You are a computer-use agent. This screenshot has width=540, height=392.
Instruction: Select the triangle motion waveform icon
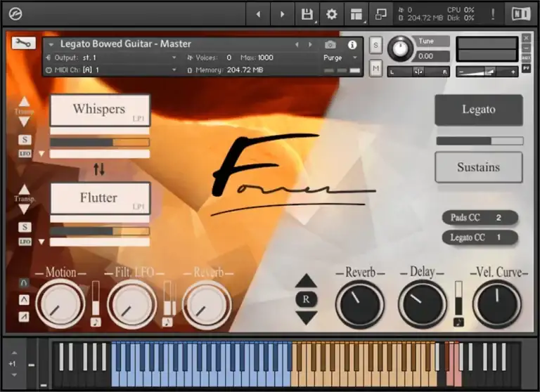[24, 300]
